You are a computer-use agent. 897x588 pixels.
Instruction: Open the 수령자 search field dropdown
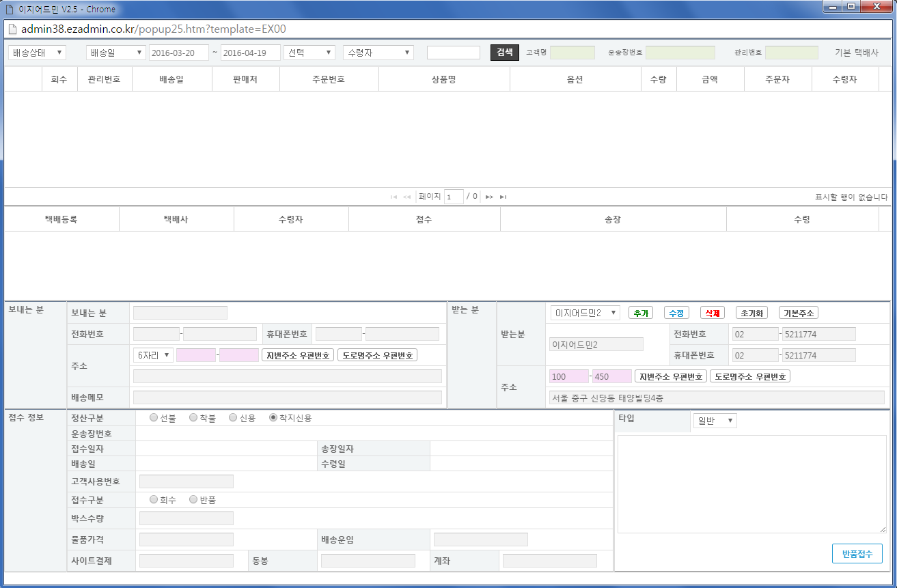[x=378, y=53]
